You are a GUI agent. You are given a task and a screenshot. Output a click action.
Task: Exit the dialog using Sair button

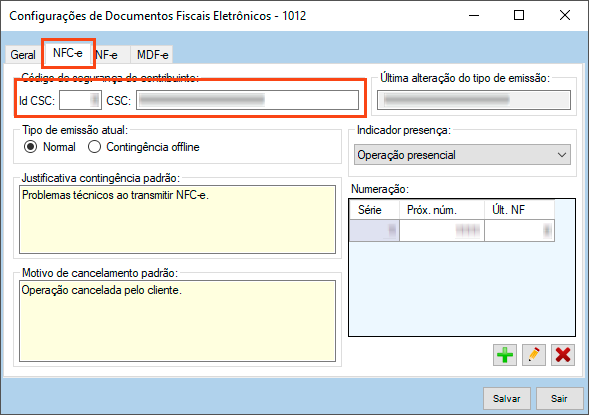(559, 398)
